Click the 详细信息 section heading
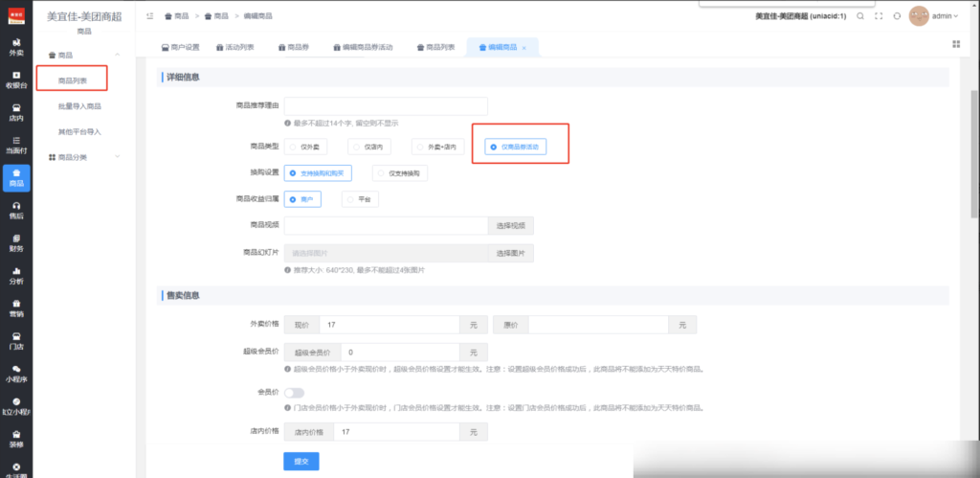The width and height of the screenshot is (980, 478). coord(183,77)
